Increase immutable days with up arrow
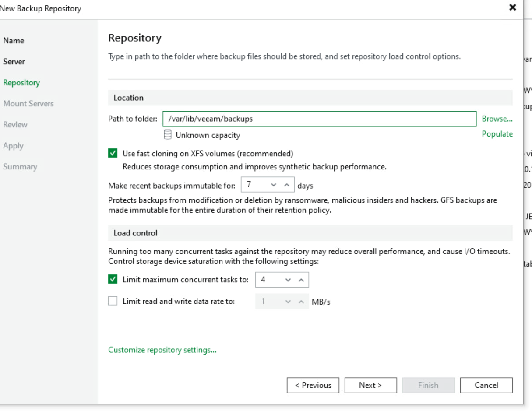The image size is (532, 418). click(287, 186)
